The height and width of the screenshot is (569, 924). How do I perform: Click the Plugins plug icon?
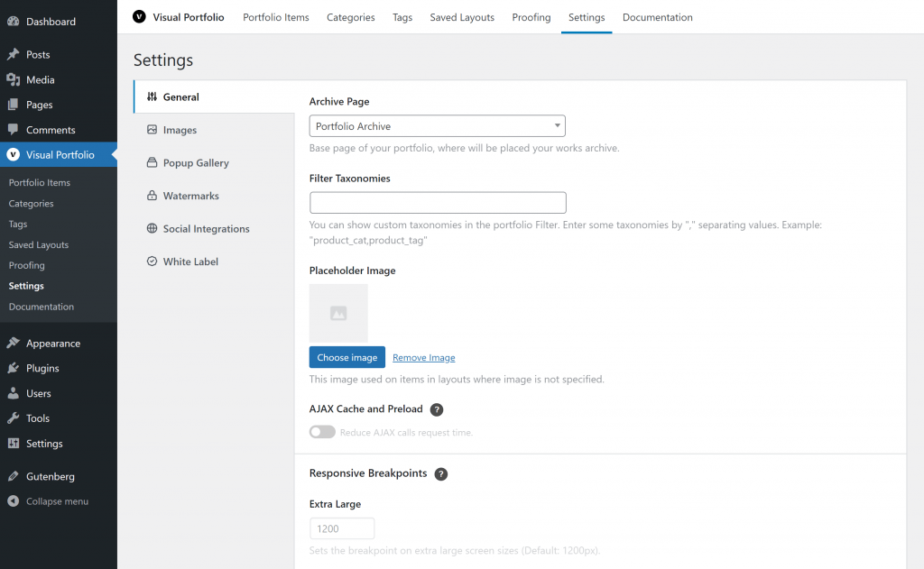13,368
